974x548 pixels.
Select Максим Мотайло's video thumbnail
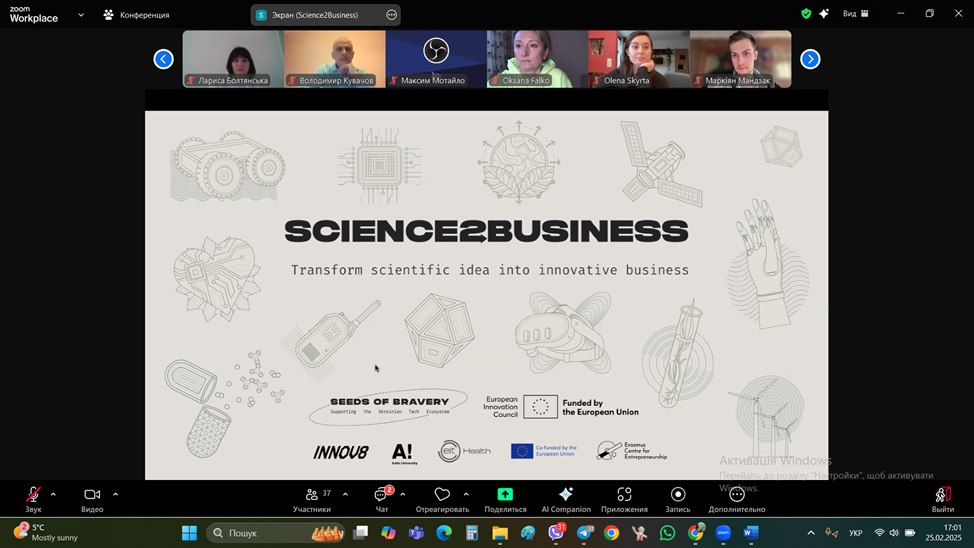(436, 59)
